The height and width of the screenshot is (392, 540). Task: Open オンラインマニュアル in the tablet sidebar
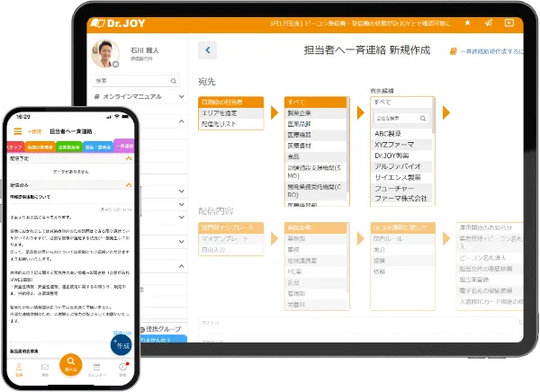132,97
